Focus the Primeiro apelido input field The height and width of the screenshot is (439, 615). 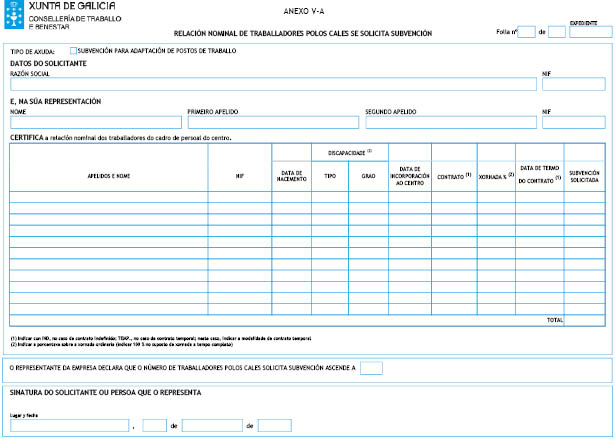tap(273, 122)
